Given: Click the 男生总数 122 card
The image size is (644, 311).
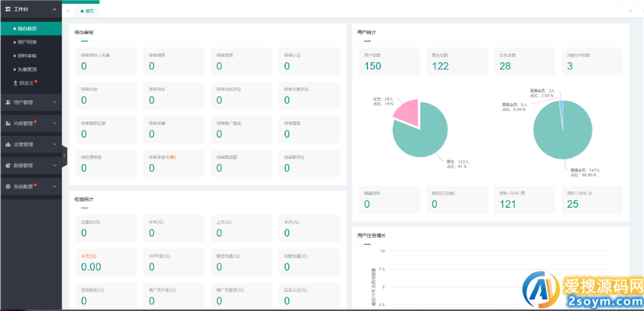Looking at the screenshot, I should [x=456, y=61].
